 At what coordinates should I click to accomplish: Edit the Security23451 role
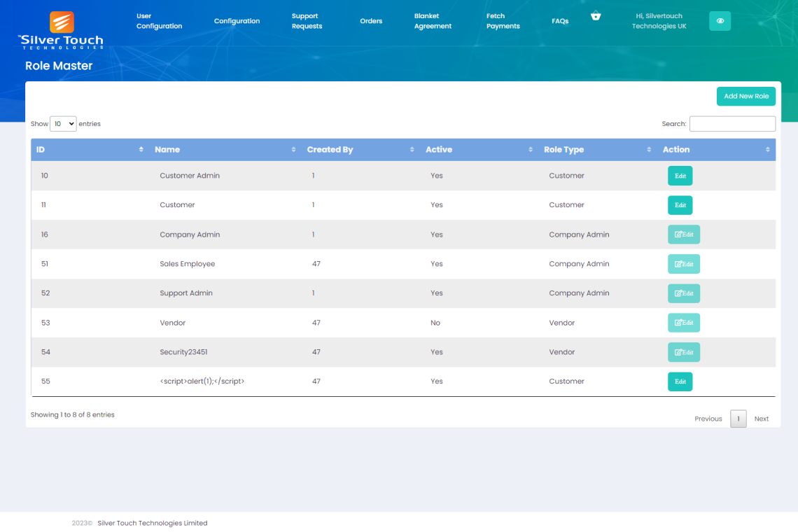pos(683,352)
